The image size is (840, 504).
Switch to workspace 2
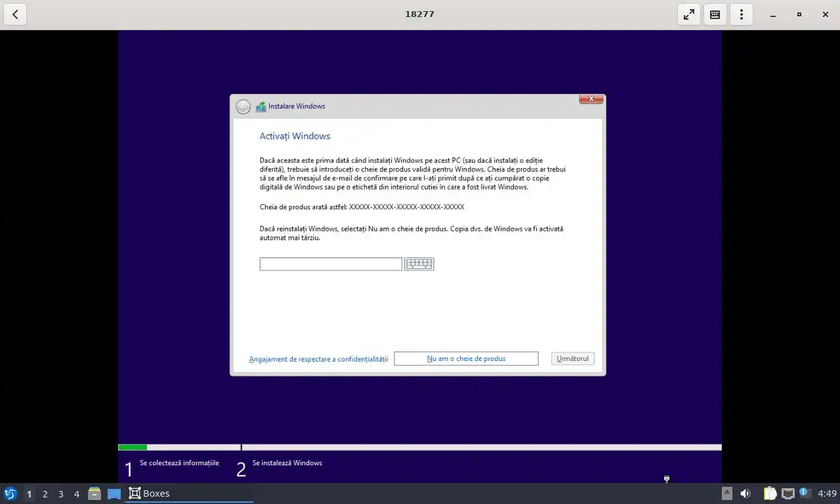45,493
